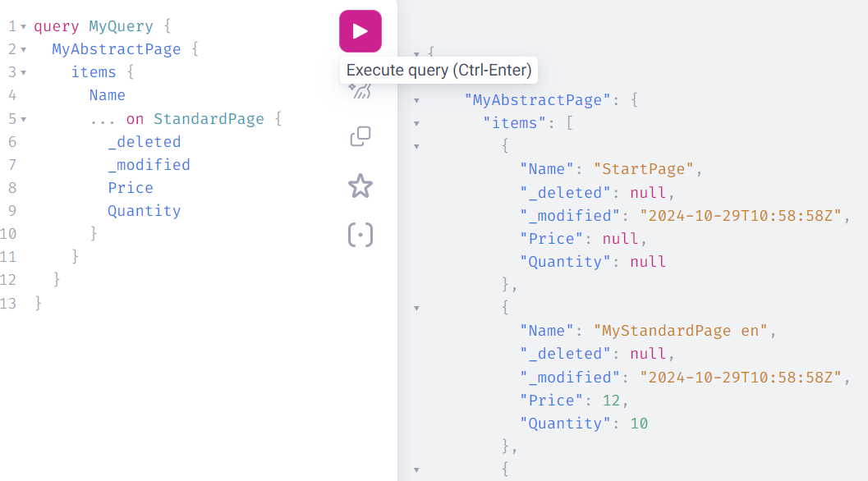Click Price value 12 in result

point(611,401)
